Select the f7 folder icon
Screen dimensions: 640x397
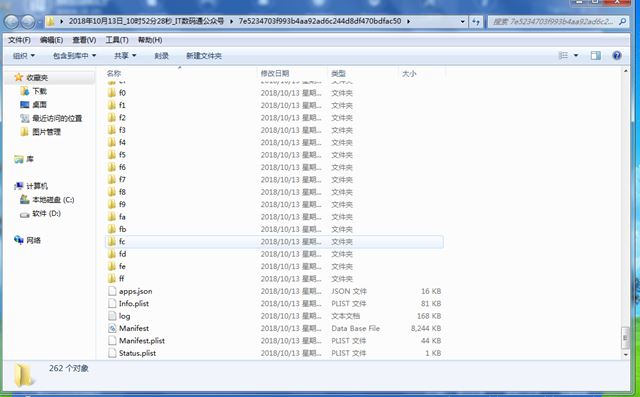tap(111, 179)
